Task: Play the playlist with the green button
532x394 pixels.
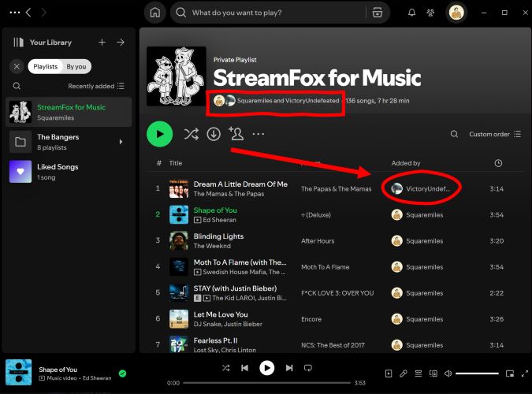Action: pos(159,134)
